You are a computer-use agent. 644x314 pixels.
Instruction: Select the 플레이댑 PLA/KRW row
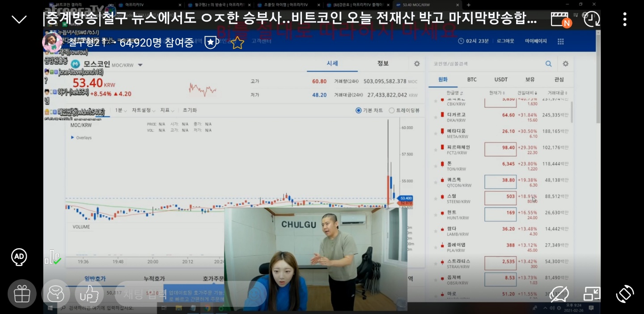(501, 247)
